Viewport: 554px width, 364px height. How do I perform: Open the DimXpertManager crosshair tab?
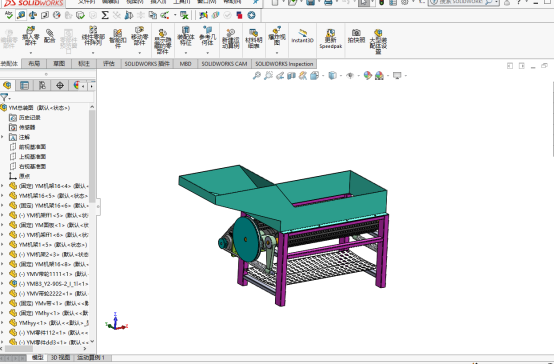pyautogui.click(x=60, y=85)
